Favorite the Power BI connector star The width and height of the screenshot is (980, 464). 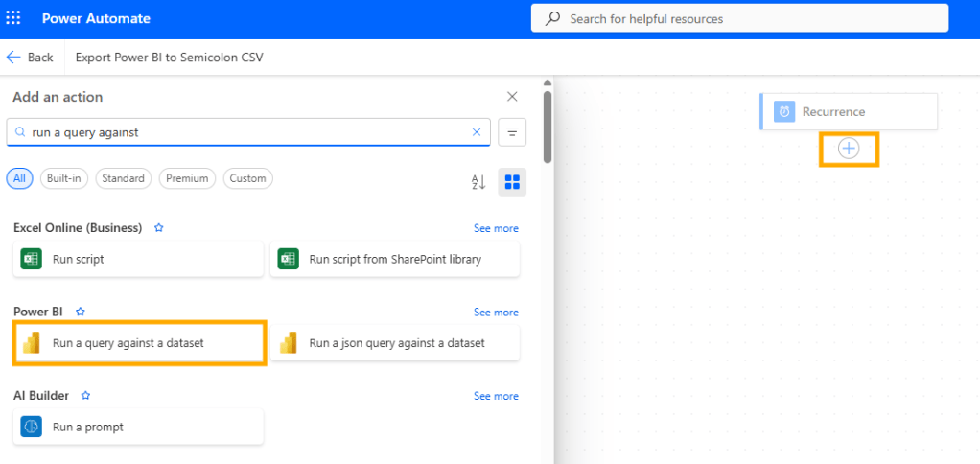pyautogui.click(x=80, y=311)
